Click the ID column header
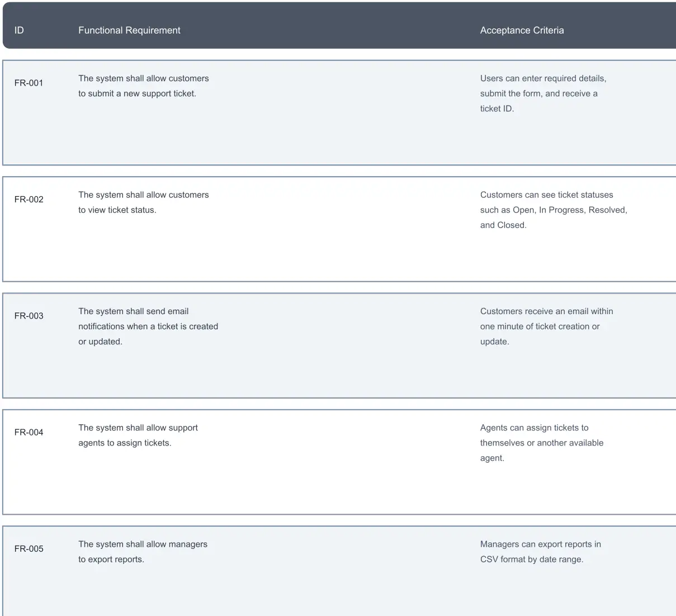 (x=19, y=30)
